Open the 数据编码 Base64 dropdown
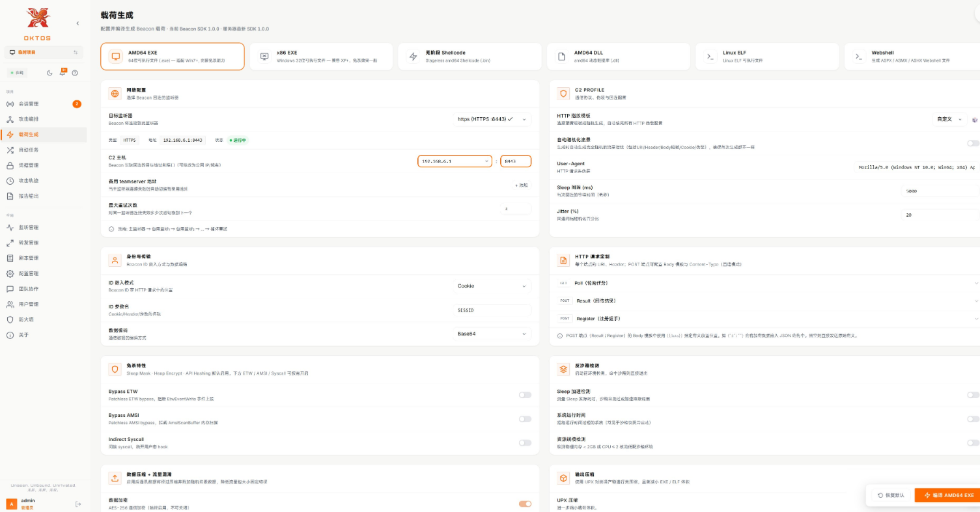980x512 pixels. (492, 334)
